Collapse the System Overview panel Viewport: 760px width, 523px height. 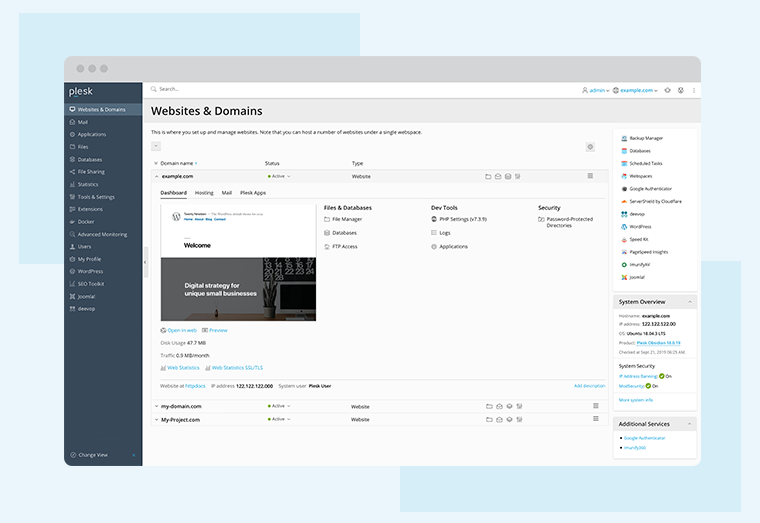point(689,301)
